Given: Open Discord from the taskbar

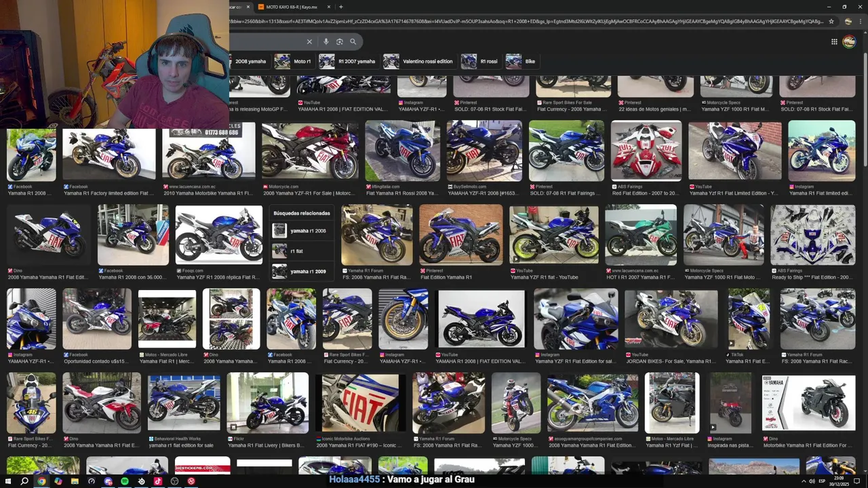Looking at the screenshot, I should pos(108,481).
